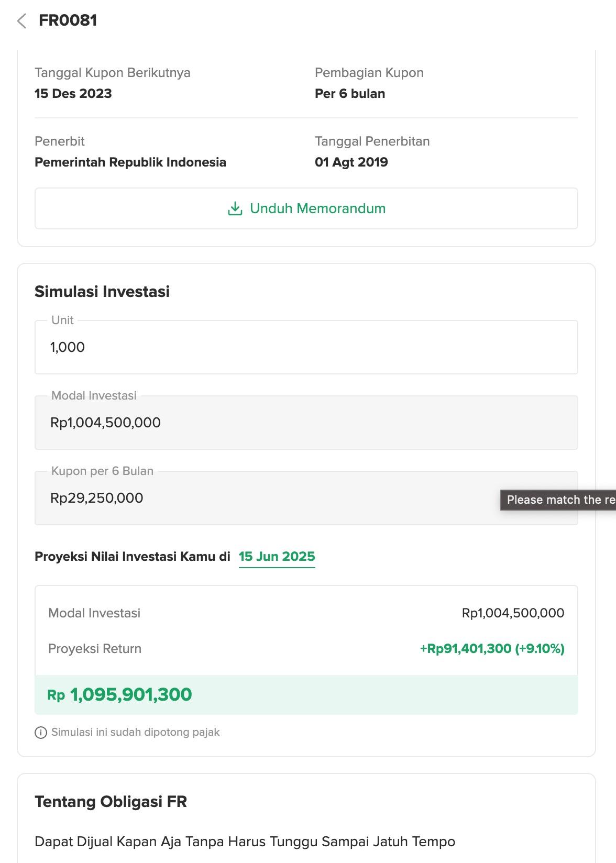This screenshot has width=616, height=863.
Task: Click the 15 Des 2023 coupon date
Action: pos(73,94)
